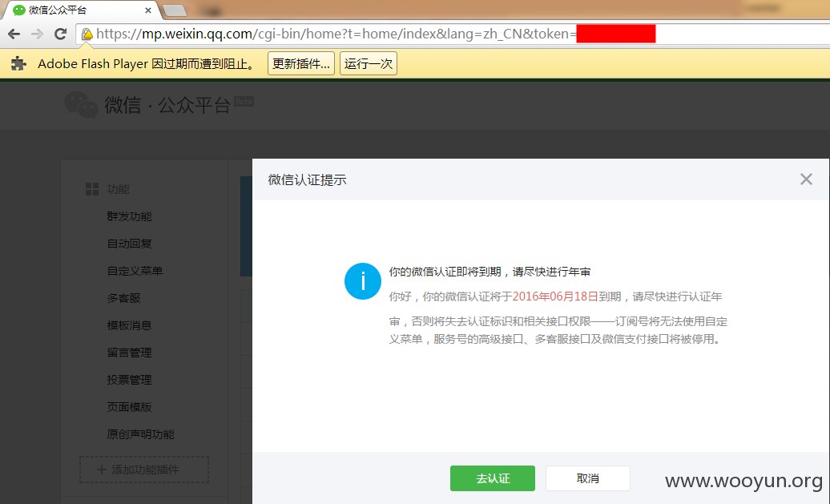Click the 更新插件... button
Screen dimensions: 830x504
pyautogui.click(x=301, y=63)
